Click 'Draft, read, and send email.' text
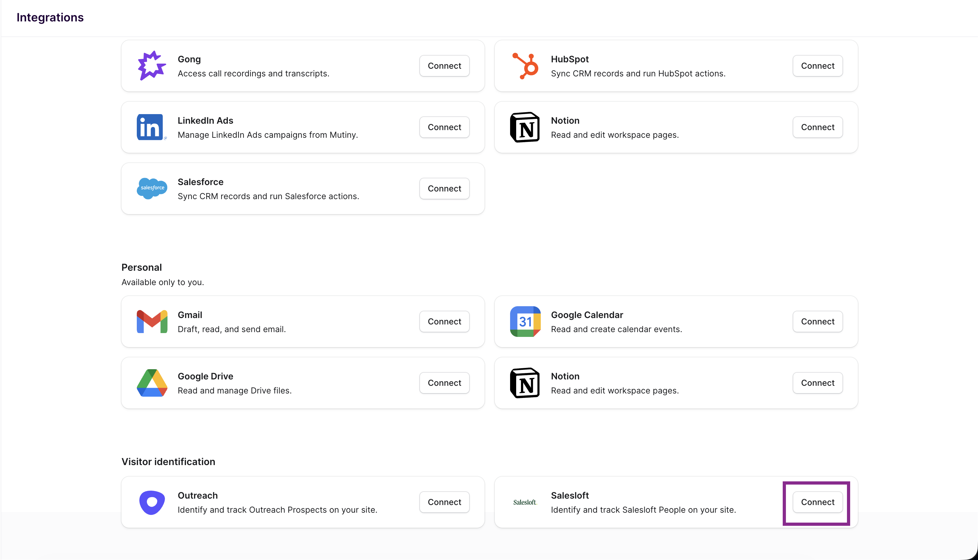The image size is (978, 560). pyautogui.click(x=231, y=329)
